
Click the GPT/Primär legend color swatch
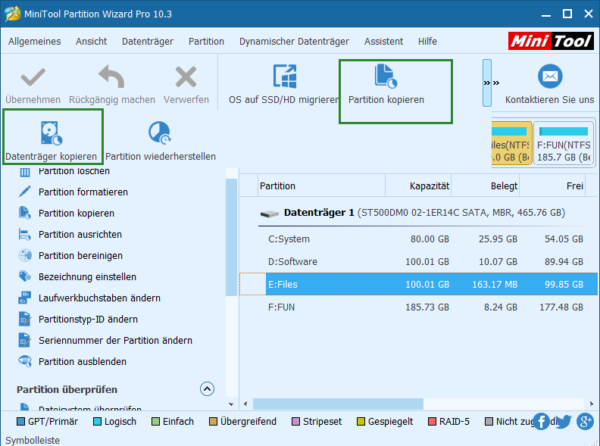point(21,422)
